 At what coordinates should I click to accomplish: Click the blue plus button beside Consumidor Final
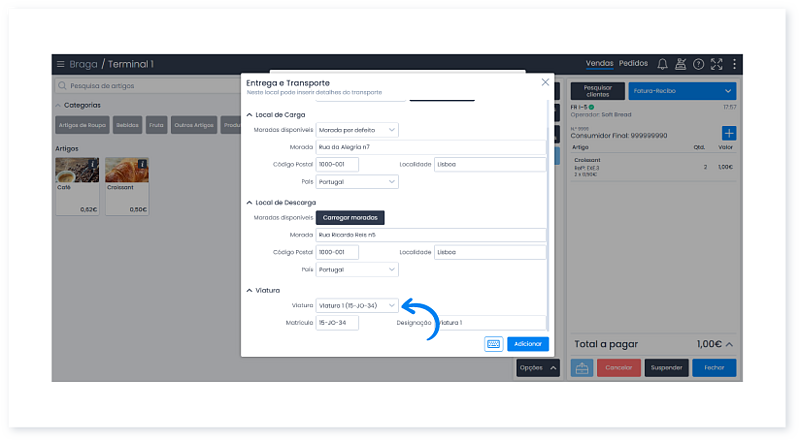[728, 133]
